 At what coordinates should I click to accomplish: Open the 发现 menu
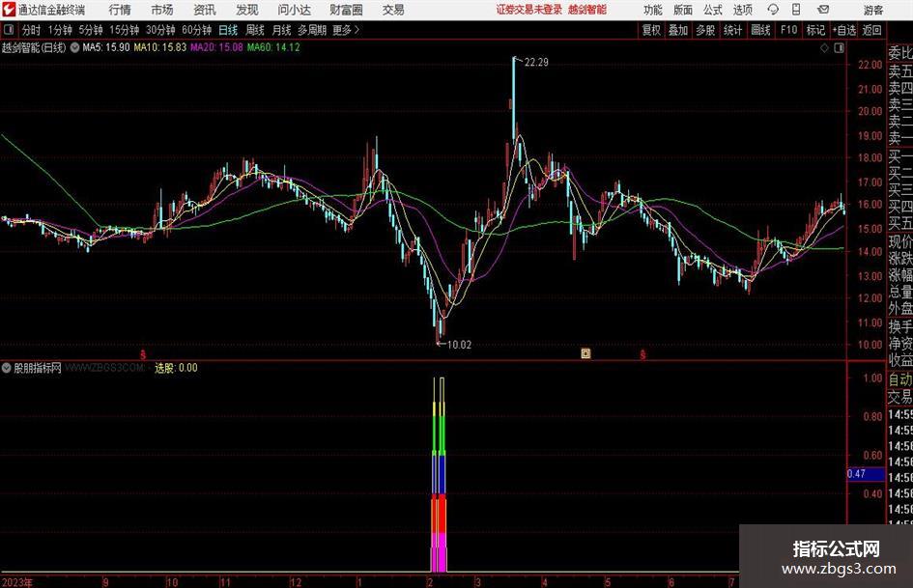click(247, 10)
